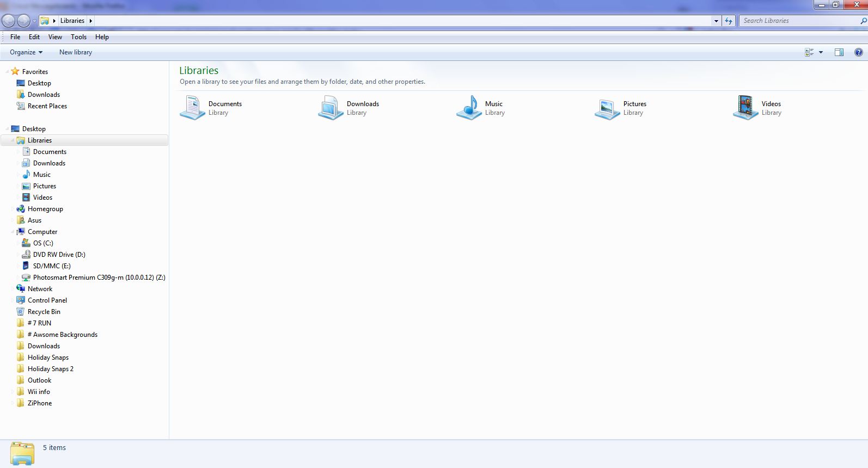Open the File menu
868x468 pixels.
click(15, 37)
